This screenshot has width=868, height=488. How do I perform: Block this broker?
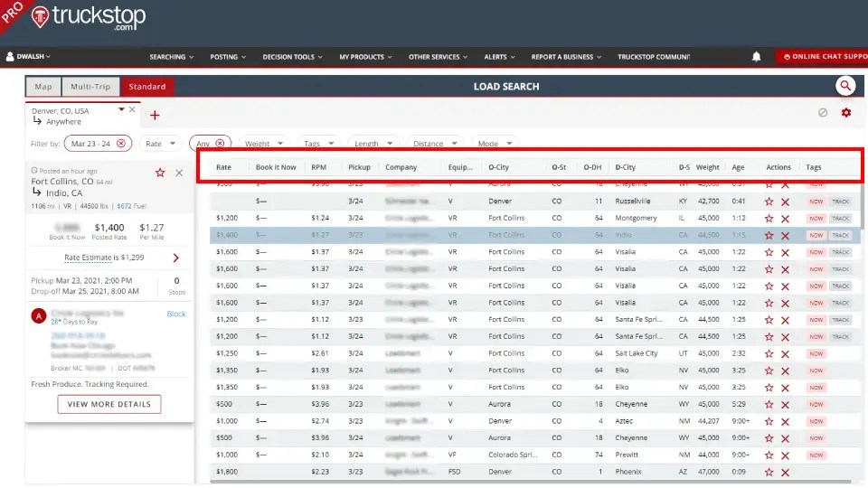pyautogui.click(x=176, y=314)
